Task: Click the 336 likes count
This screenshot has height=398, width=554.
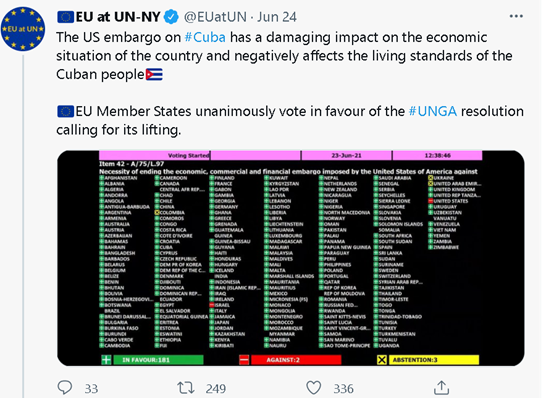Action: click(343, 388)
